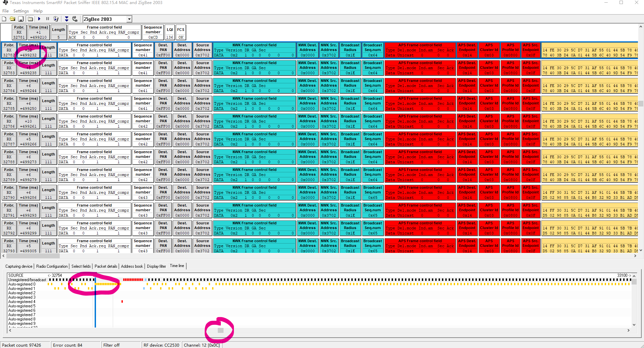Viewport: 644px width, 348px height.
Task: Open the Settings menu
Action: click(x=21, y=11)
